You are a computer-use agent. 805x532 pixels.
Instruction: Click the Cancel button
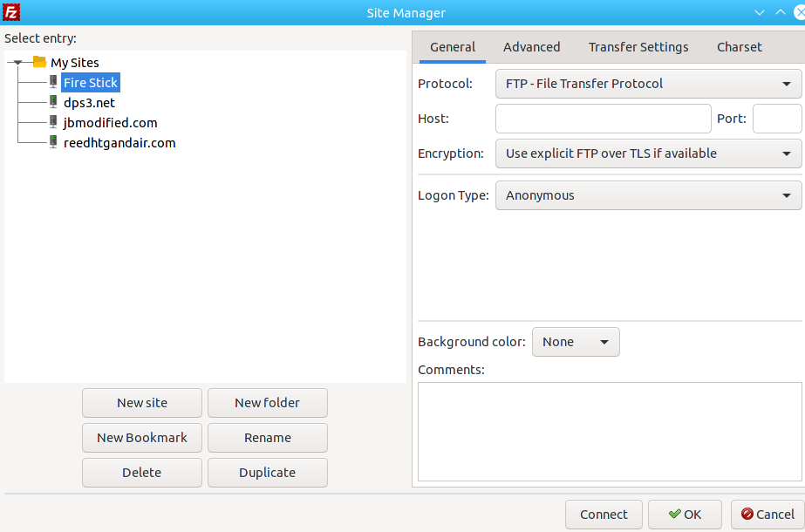point(768,515)
